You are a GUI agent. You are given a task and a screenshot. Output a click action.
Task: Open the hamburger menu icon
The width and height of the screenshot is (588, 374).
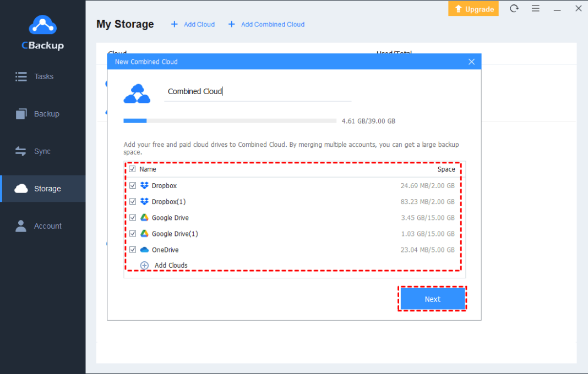(536, 8)
